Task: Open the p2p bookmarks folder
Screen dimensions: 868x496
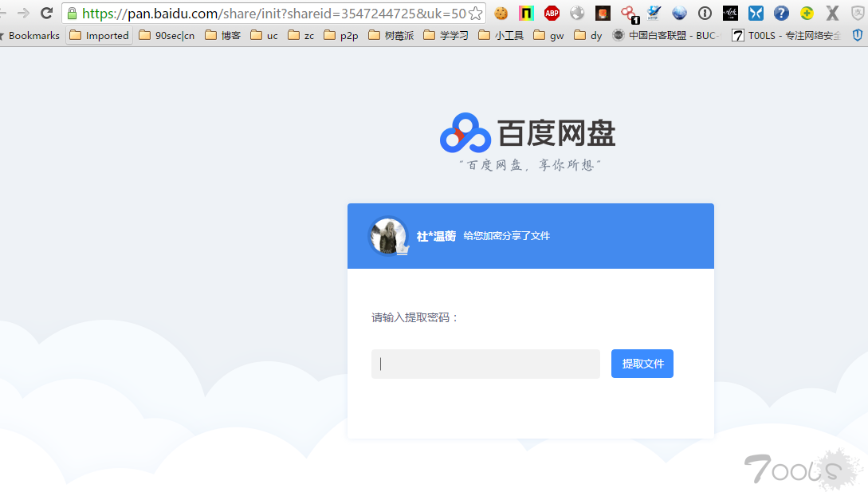Action: click(341, 35)
